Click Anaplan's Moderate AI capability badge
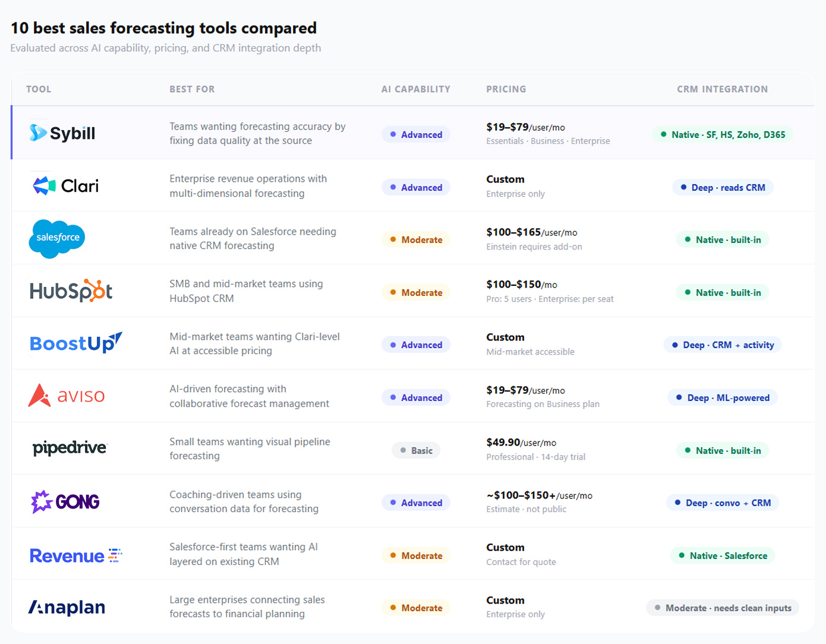 click(x=416, y=608)
